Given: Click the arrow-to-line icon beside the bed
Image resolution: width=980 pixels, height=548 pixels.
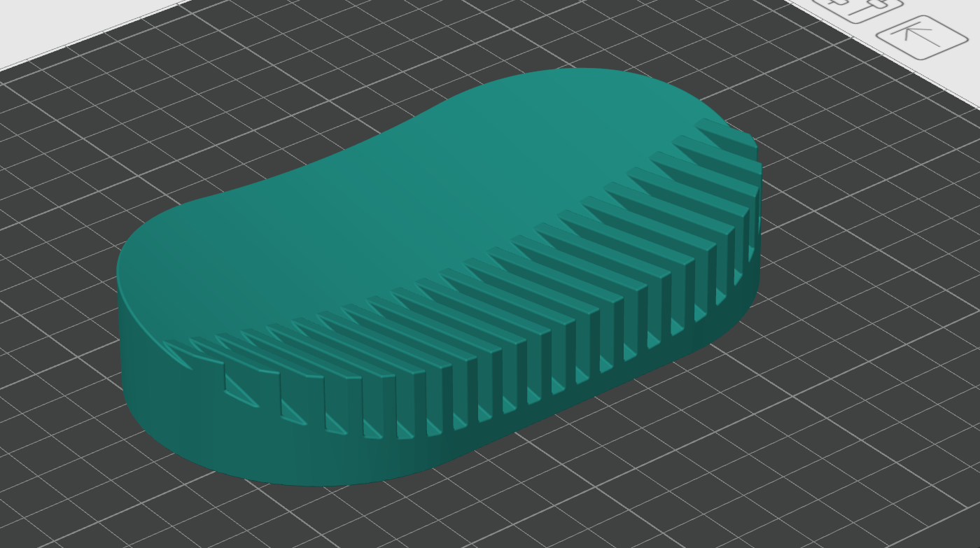Looking at the screenshot, I should 921,36.
